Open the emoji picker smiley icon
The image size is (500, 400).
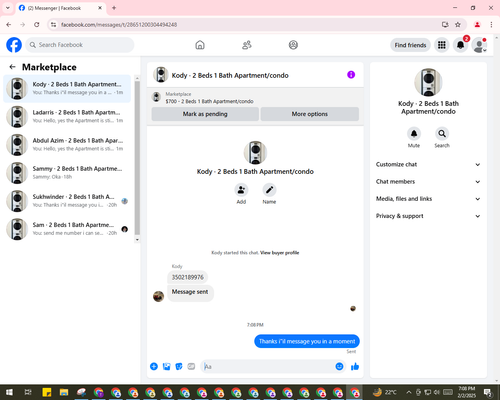tap(339, 366)
